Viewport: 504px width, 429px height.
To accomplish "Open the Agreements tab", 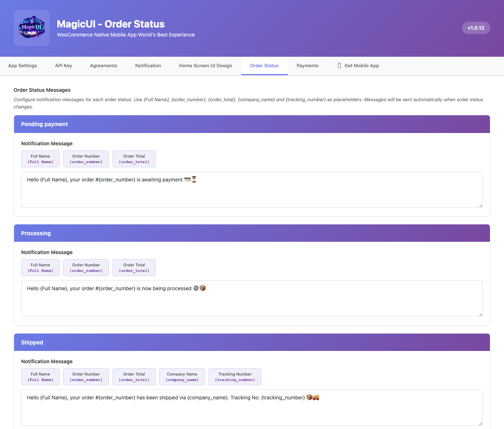I will [x=104, y=66].
